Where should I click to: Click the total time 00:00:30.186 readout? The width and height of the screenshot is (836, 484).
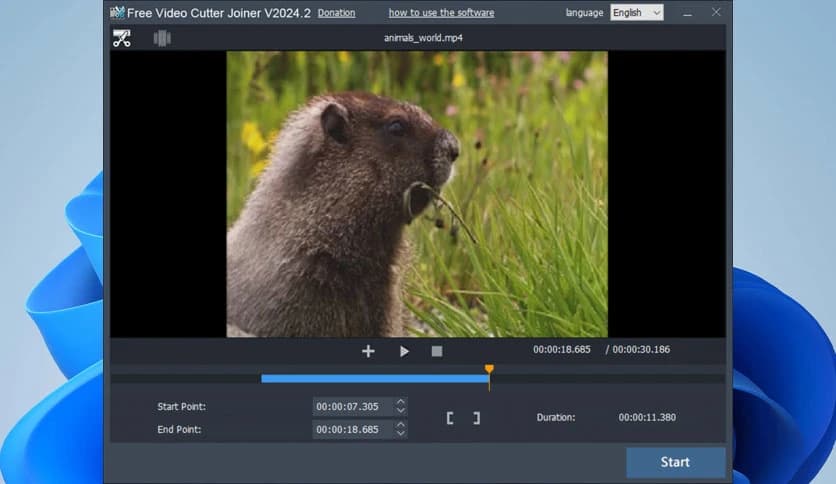pos(641,350)
